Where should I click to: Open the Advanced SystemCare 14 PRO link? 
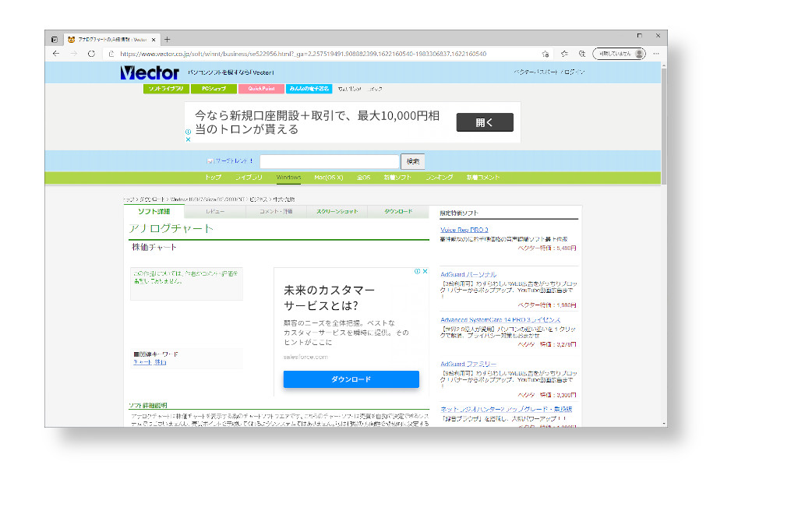[500, 320]
